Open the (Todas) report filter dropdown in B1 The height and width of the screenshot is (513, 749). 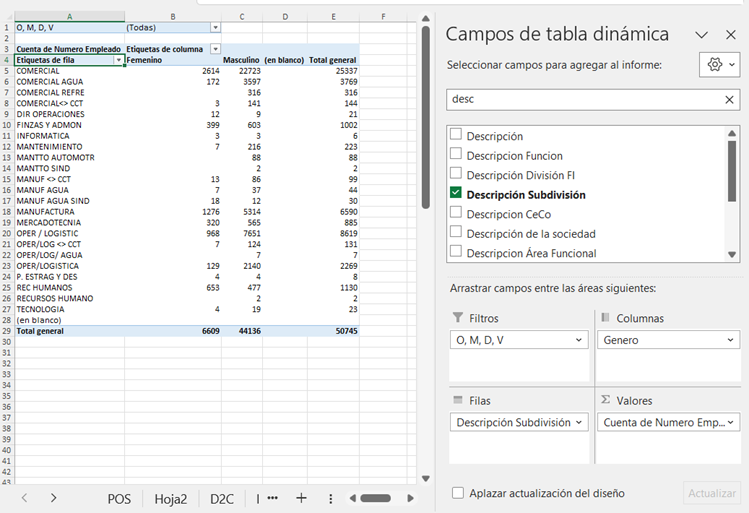coord(217,27)
